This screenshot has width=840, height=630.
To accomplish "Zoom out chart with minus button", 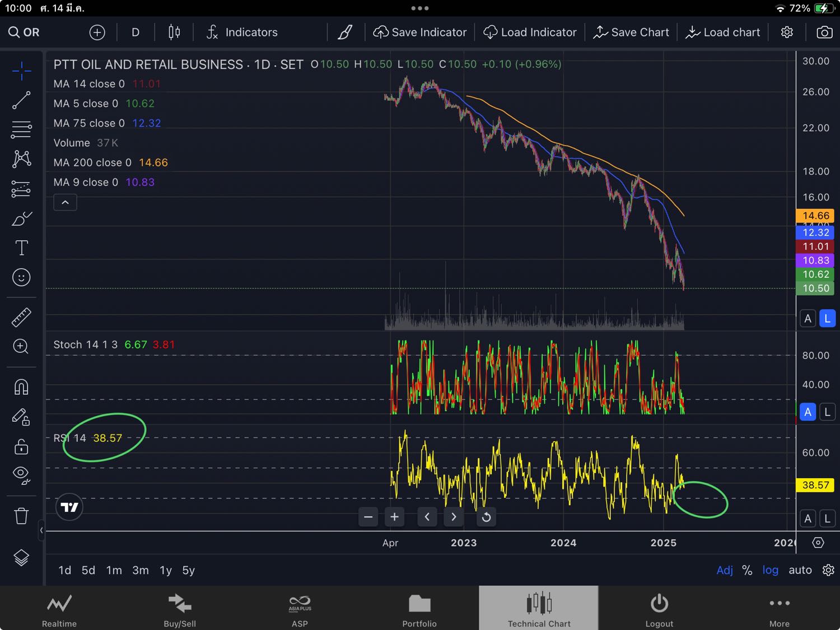I will pos(368,517).
